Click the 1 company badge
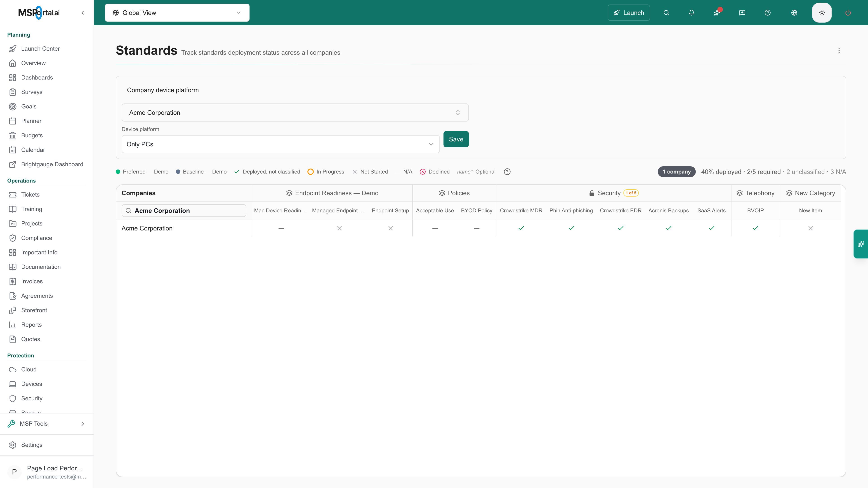 (x=677, y=172)
